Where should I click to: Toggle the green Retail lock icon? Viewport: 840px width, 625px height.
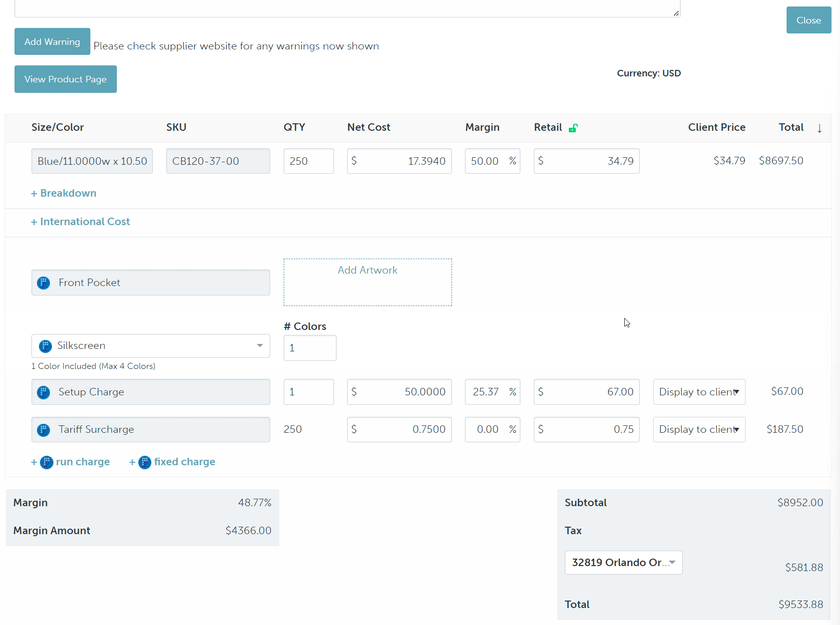click(x=573, y=128)
